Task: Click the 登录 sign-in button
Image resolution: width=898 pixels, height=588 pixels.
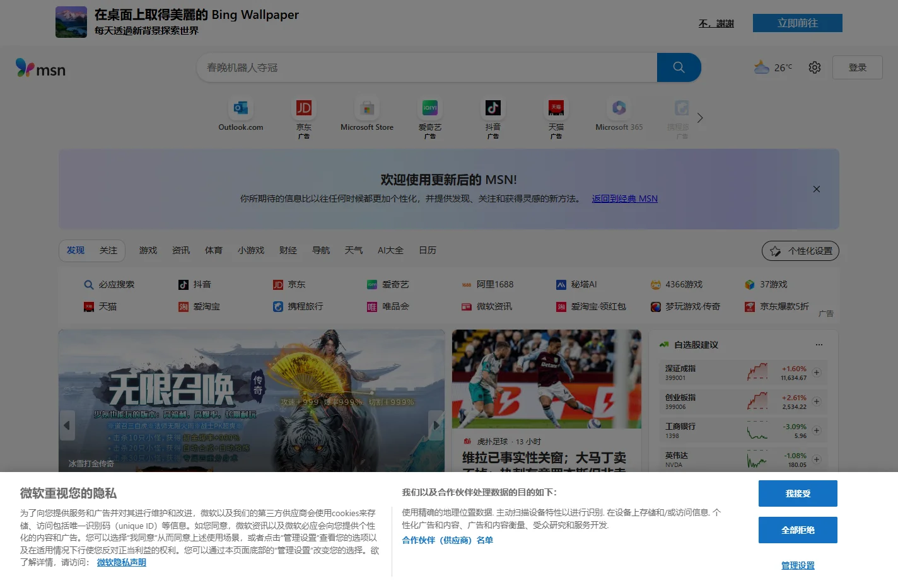Action: [x=858, y=67]
